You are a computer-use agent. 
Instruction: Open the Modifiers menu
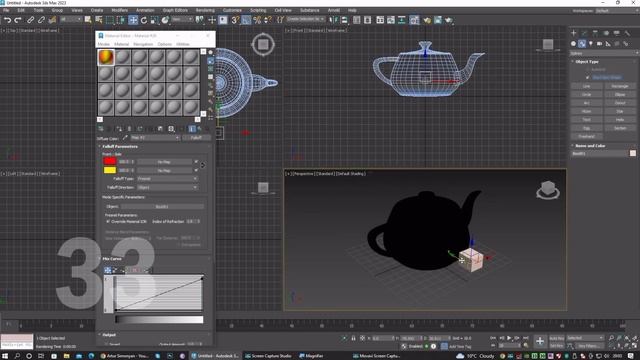(x=119, y=10)
